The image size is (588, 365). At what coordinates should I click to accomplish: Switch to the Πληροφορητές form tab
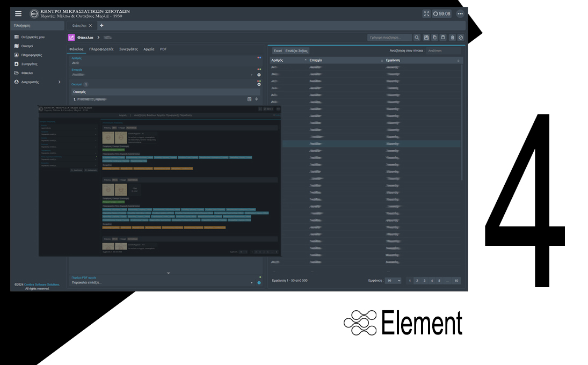pos(101,49)
